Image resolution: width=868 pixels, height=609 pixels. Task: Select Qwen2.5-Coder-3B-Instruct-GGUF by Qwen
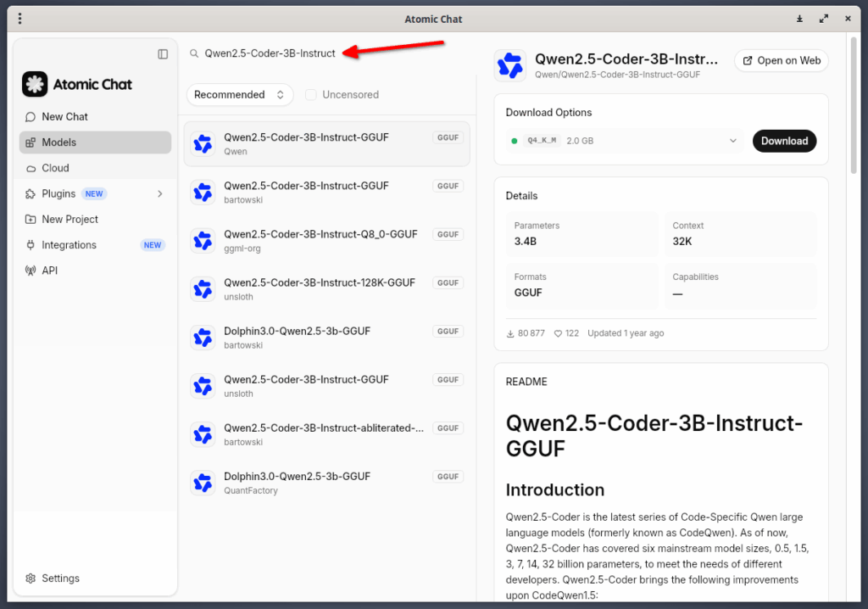tap(326, 144)
